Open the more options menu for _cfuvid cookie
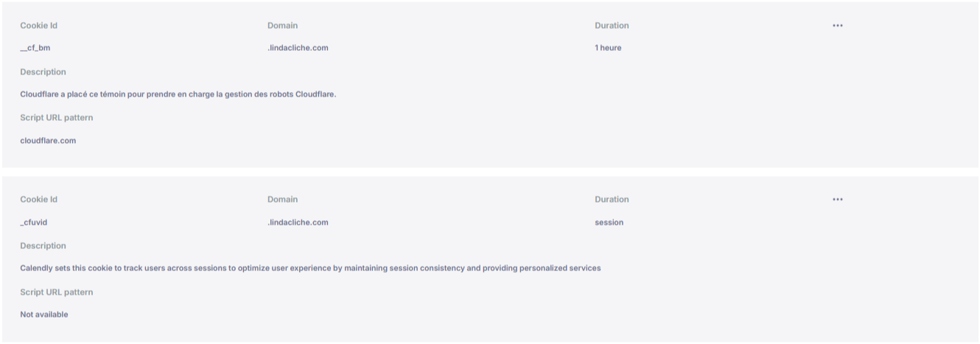The width and height of the screenshot is (980, 344). point(837,200)
